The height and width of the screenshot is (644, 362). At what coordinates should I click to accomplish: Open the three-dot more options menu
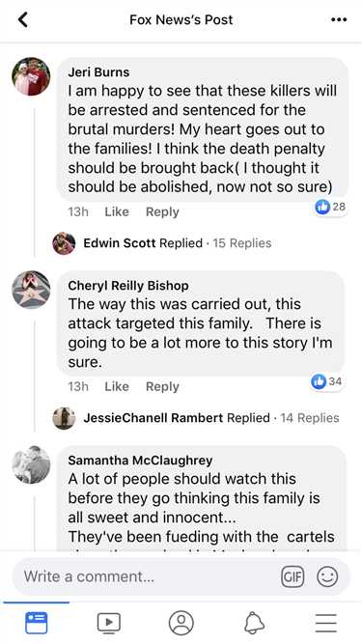[x=339, y=19]
